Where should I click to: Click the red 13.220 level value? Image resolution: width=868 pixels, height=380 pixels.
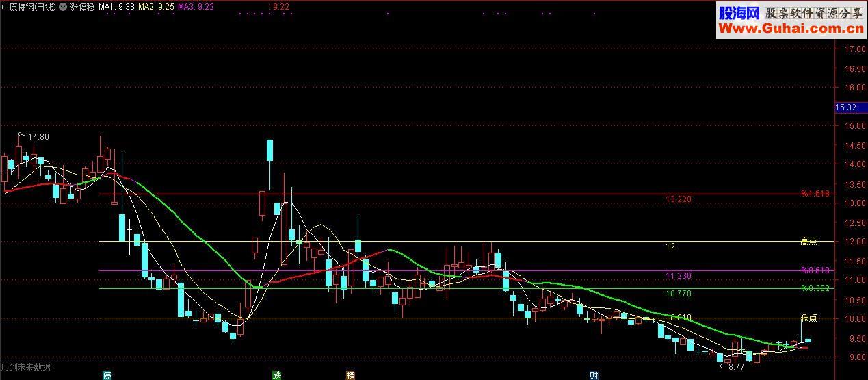pos(678,199)
